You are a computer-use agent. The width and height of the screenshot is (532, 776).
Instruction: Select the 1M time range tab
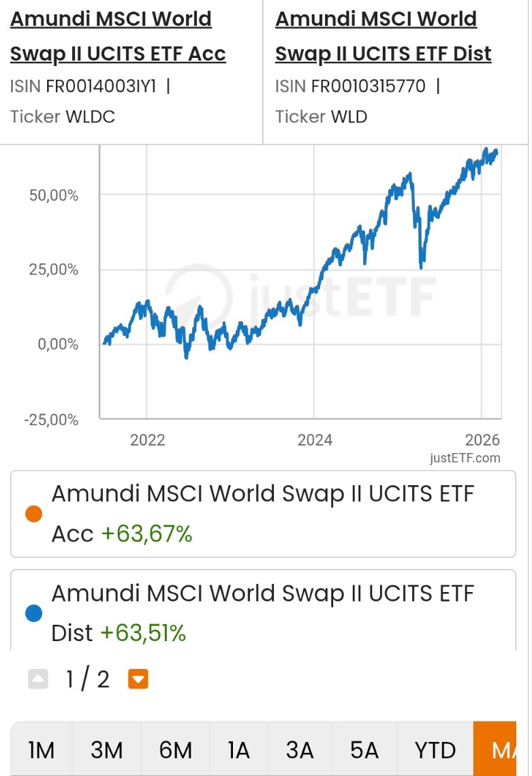point(42,749)
